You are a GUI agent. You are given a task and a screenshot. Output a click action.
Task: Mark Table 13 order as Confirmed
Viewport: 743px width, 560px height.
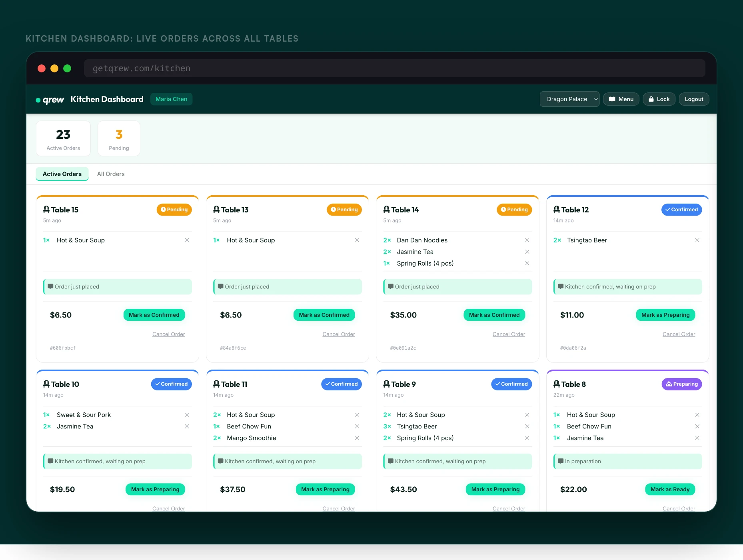pos(324,315)
